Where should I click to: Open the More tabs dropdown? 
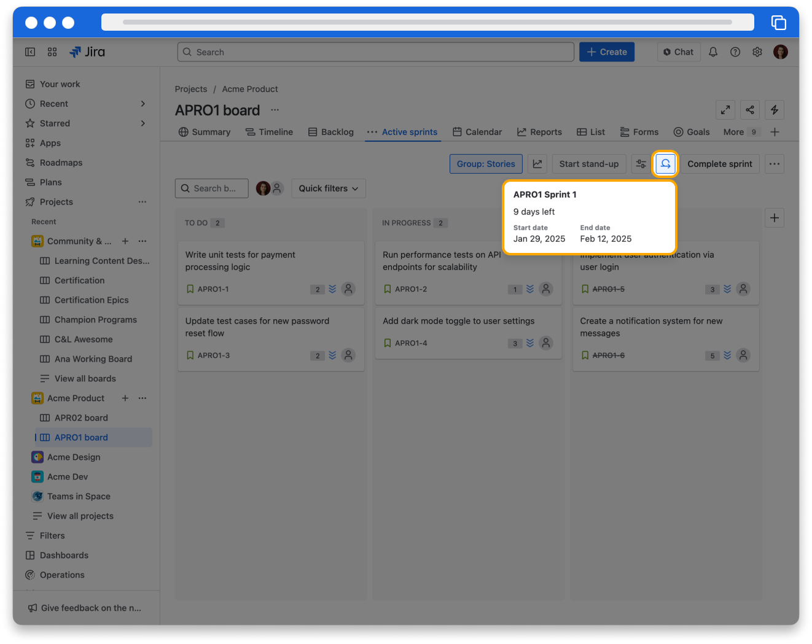pyautogui.click(x=742, y=132)
